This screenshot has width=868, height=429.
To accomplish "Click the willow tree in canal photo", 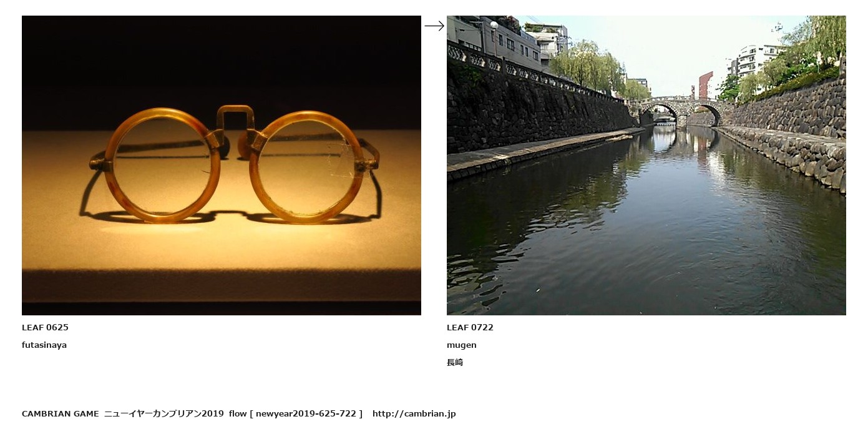I will (587, 66).
